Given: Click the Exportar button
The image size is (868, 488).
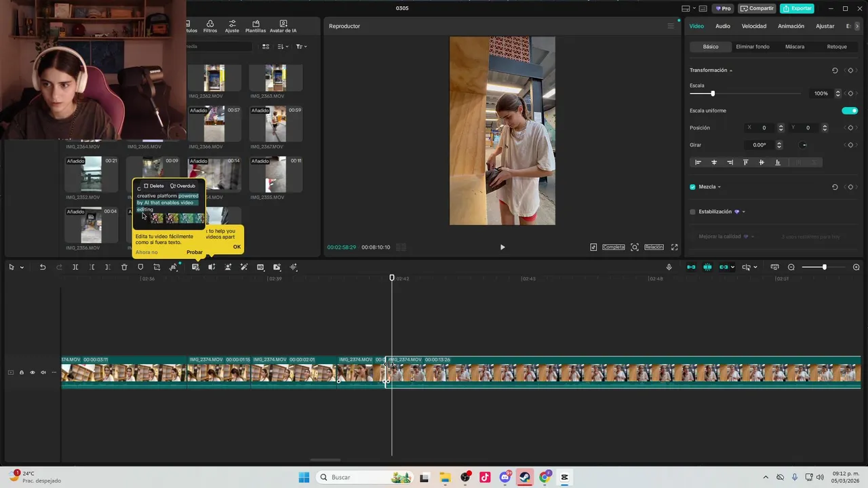Looking at the screenshot, I should pos(797,9).
